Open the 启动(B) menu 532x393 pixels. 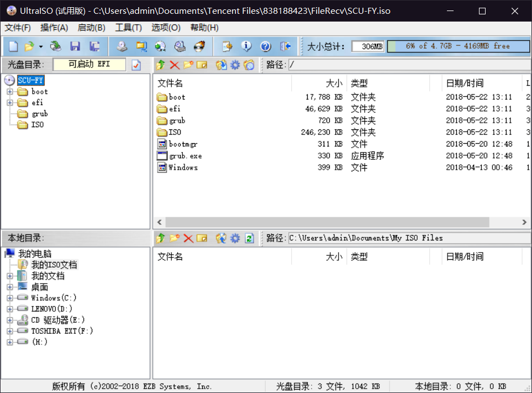click(91, 28)
